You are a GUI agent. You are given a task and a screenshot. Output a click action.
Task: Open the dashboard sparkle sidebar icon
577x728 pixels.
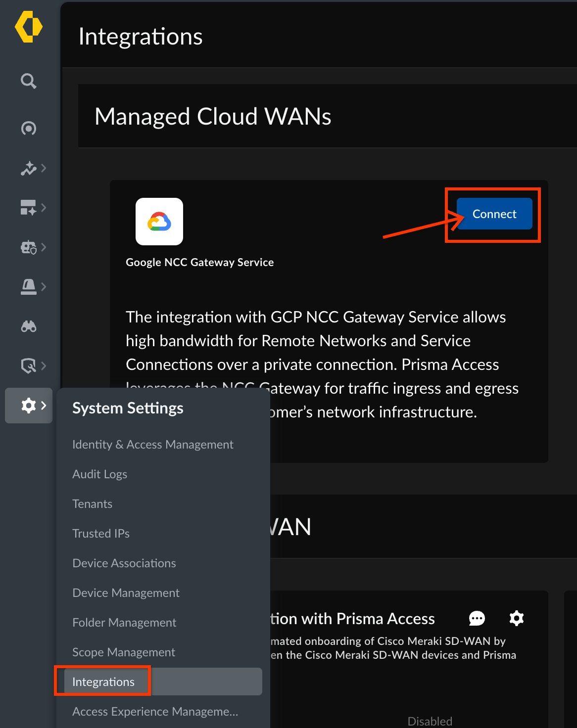[28, 208]
